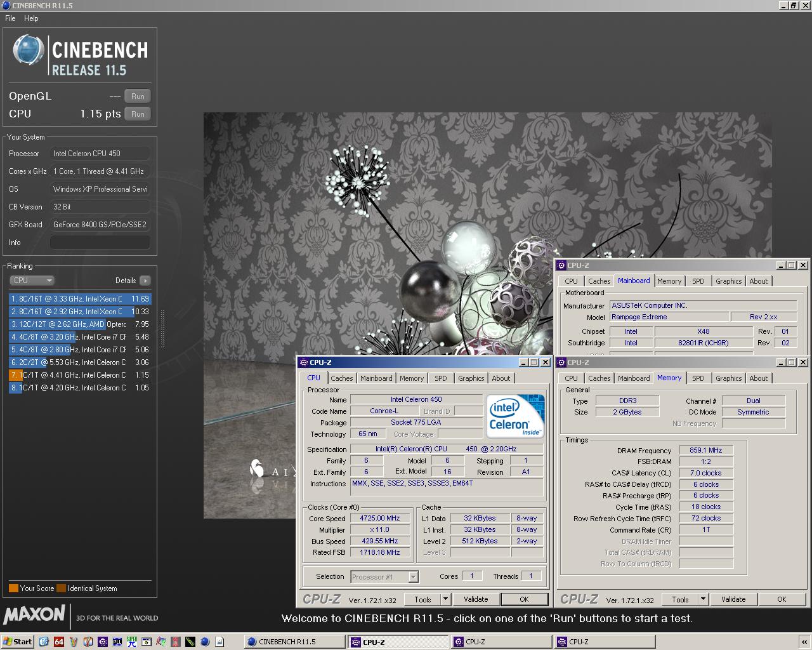
Task: Select ranking entry 2C/2T @ 5.53 GHz
Action: coord(80,362)
